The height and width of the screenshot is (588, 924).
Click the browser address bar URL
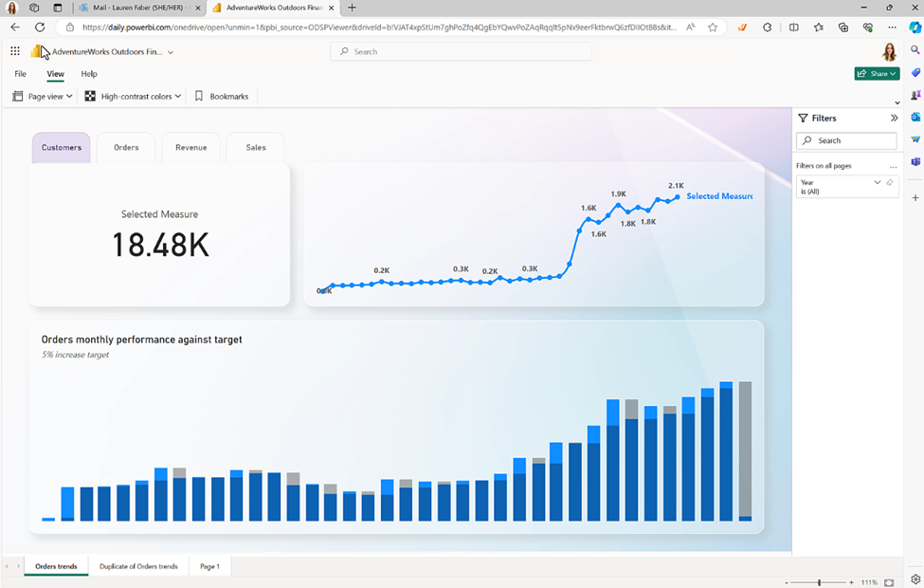click(379, 28)
